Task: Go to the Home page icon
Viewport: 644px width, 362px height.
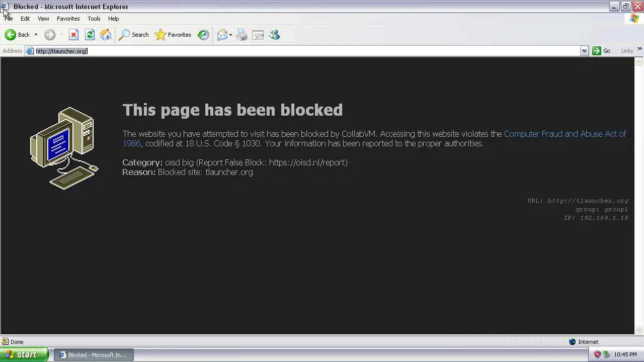Action: coord(106,35)
